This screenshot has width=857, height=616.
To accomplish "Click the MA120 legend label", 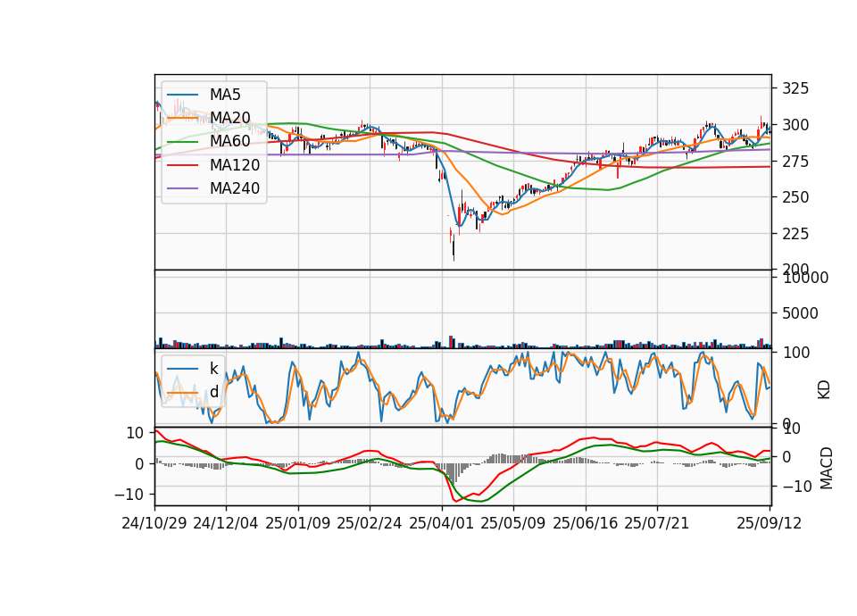I will tap(235, 164).
